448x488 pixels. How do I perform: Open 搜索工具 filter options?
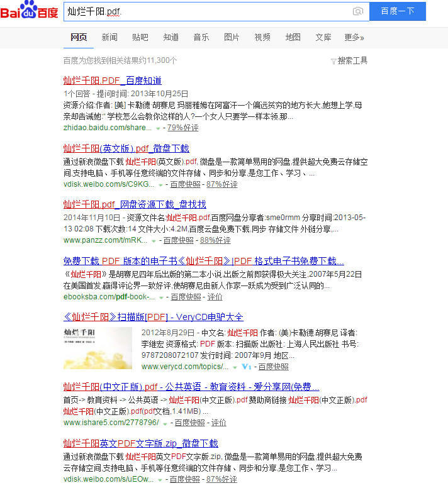pos(349,61)
